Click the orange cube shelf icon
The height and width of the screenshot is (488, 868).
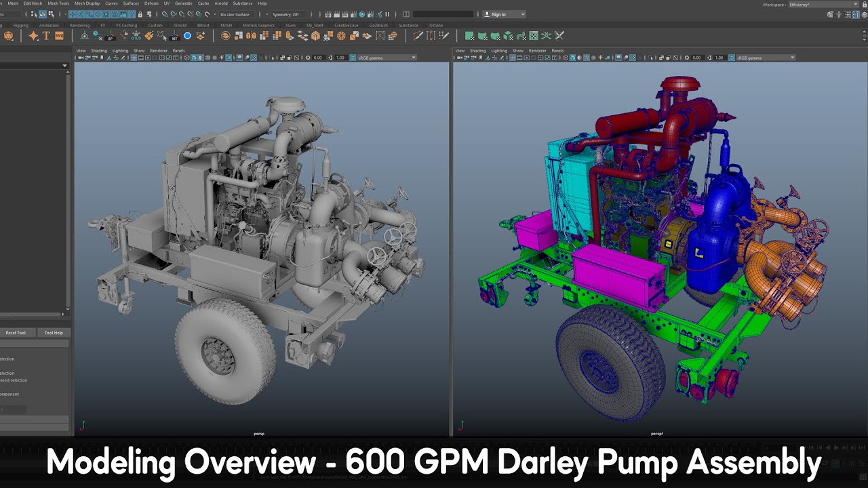tap(315, 36)
